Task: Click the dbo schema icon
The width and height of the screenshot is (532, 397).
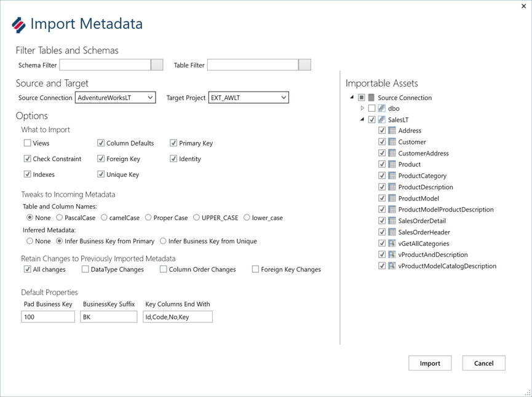Action: pos(382,109)
